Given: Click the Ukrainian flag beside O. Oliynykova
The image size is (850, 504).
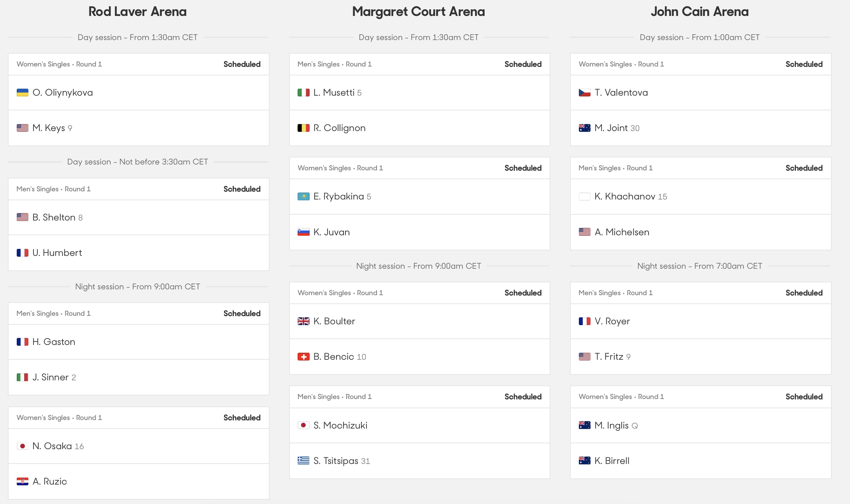Looking at the screenshot, I should coord(23,93).
